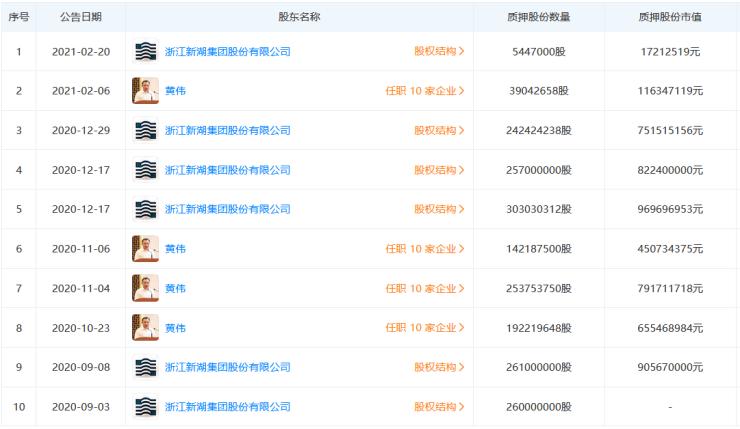Image resolution: width=740 pixels, height=429 pixels.
Task: Open 黄伟 name link in row 2
Action: (175, 91)
